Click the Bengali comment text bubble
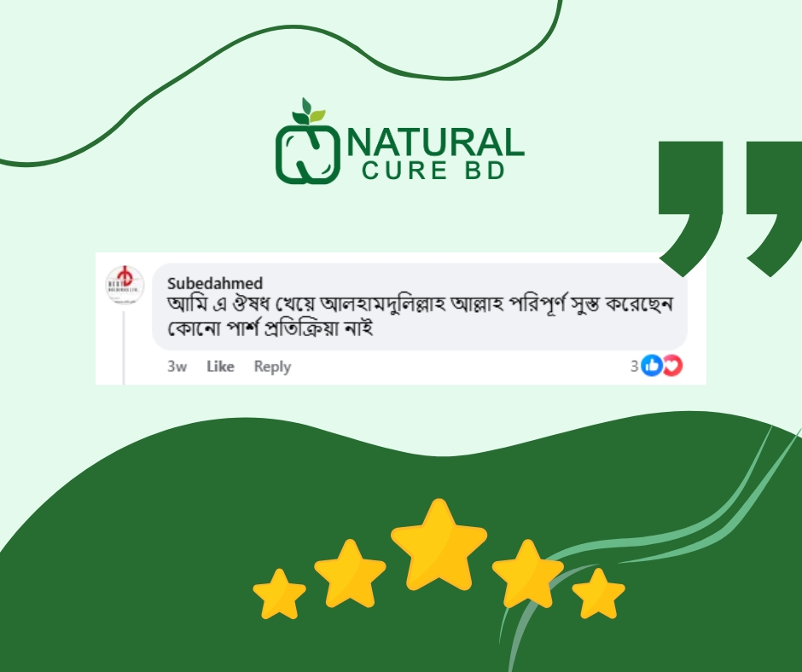Image resolution: width=802 pixels, height=672 pixels. (x=420, y=307)
